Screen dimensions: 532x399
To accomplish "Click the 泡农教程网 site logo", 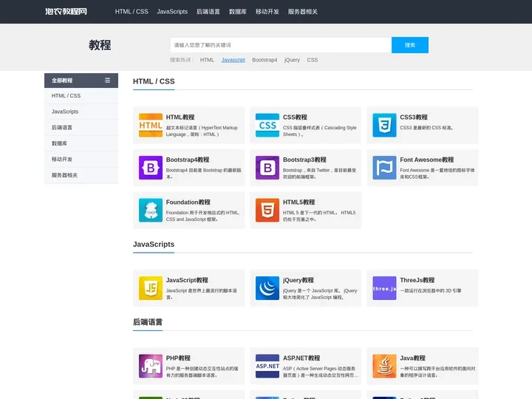I will (66, 12).
